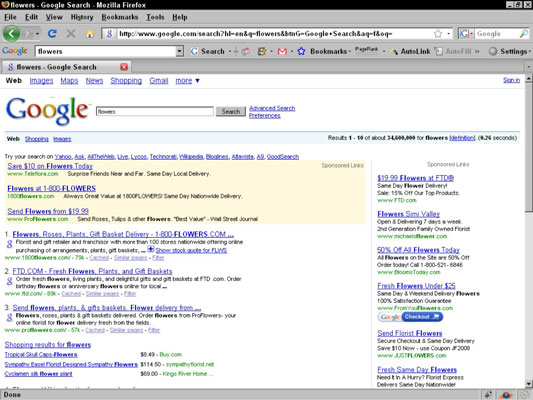Click the vertical scrollbar up arrow

tap(529, 79)
